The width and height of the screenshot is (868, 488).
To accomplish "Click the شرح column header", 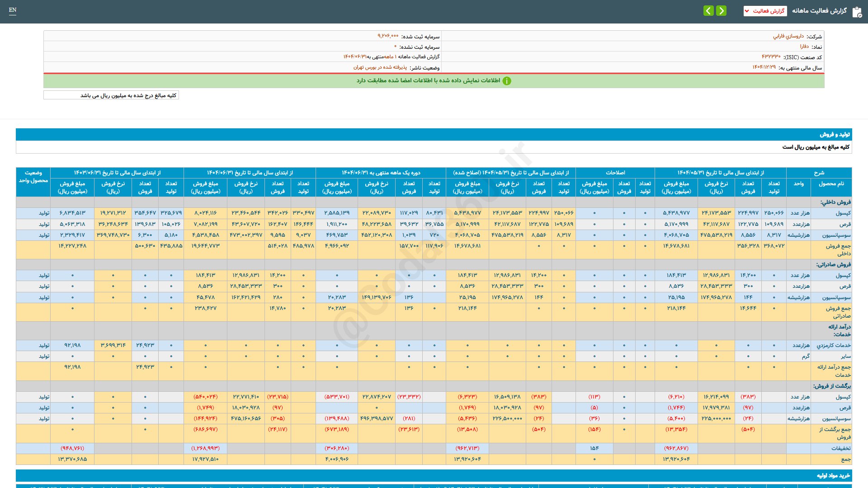I will point(819,173).
